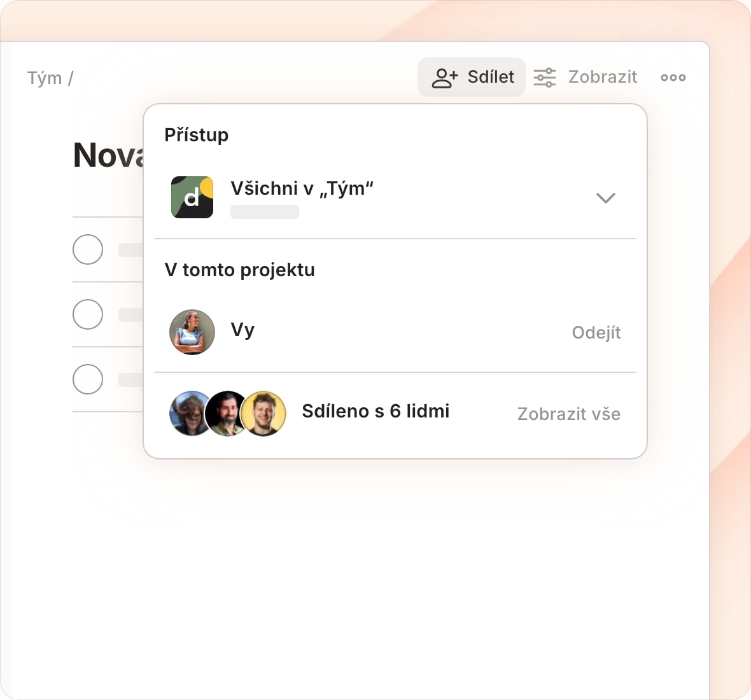Click the sliders icon beside Zobrazit

pyautogui.click(x=545, y=78)
